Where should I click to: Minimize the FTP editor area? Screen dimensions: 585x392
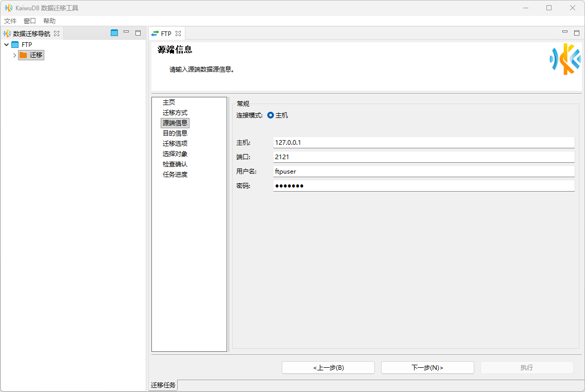click(565, 32)
